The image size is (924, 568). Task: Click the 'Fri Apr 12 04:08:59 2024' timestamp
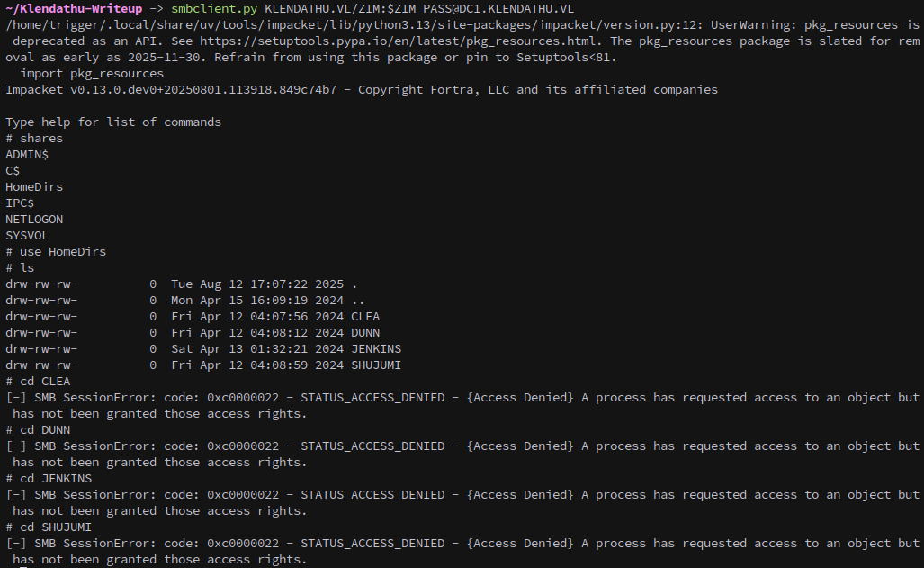[257, 365]
